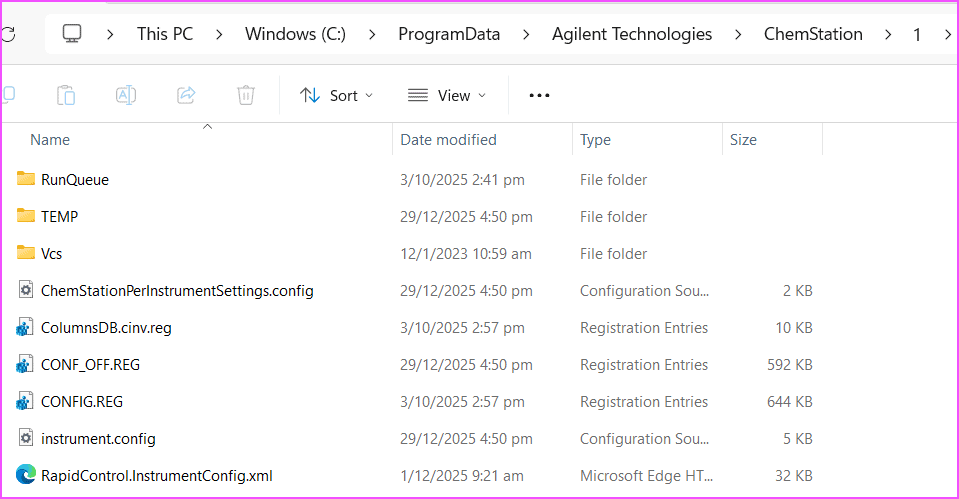Click the CONF_OFF.REG registry icon
The height and width of the screenshot is (499, 959).
(x=24, y=364)
